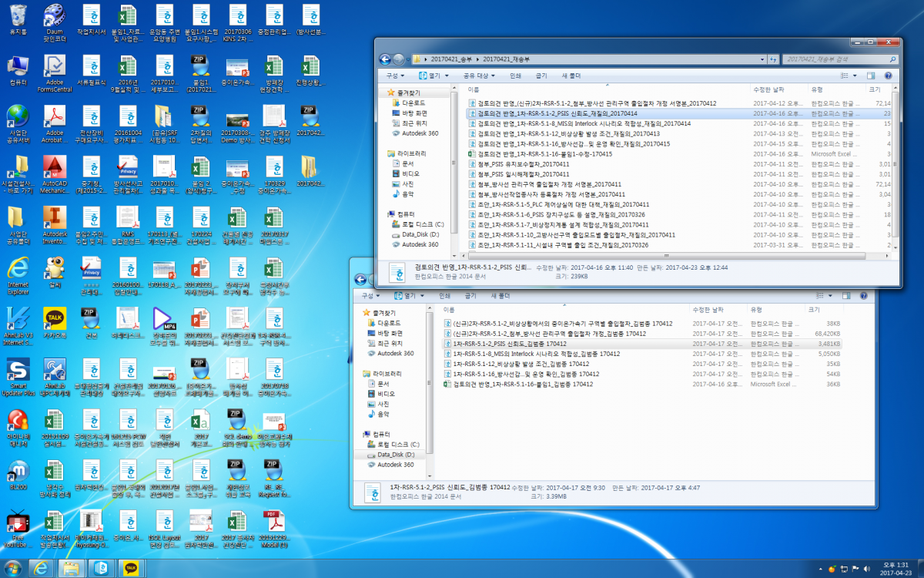Click 굽기 in 재송부 window toolbar
Image resolution: width=924 pixels, height=578 pixels.
click(x=541, y=76)
